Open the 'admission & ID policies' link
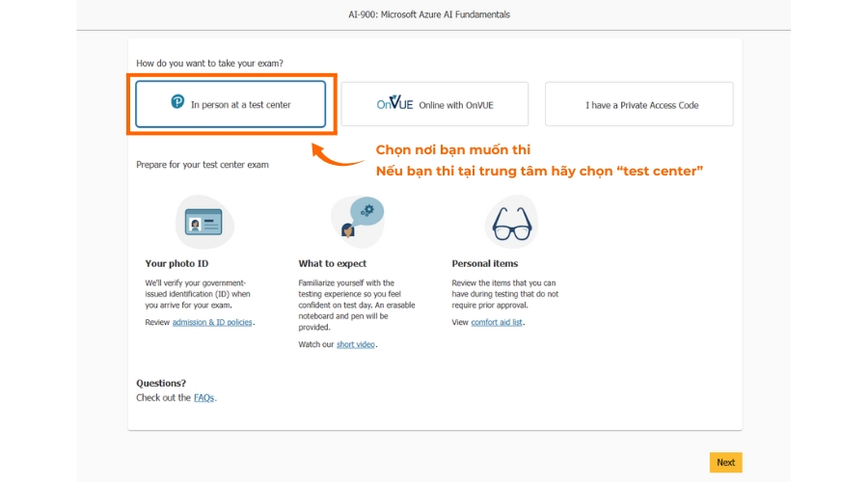Image resolution: width=868 pixels, height=482 pixels. pos(212,322)
